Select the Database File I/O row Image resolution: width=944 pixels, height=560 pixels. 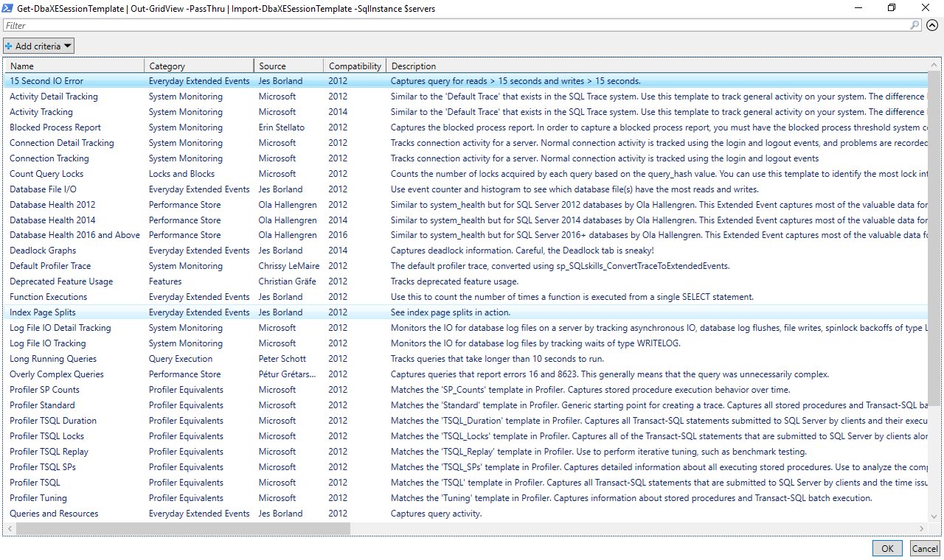[465, 189]
